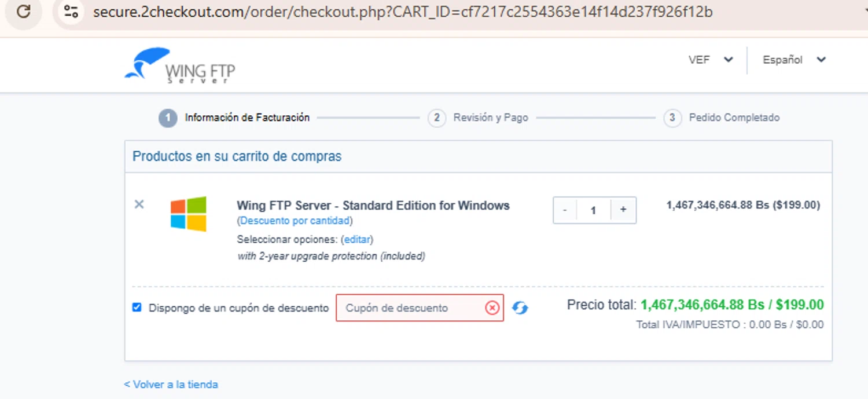The width and height of the screenshot is (868, 399).
Task: Remove product with the X icon
Action: click(139, 204)
